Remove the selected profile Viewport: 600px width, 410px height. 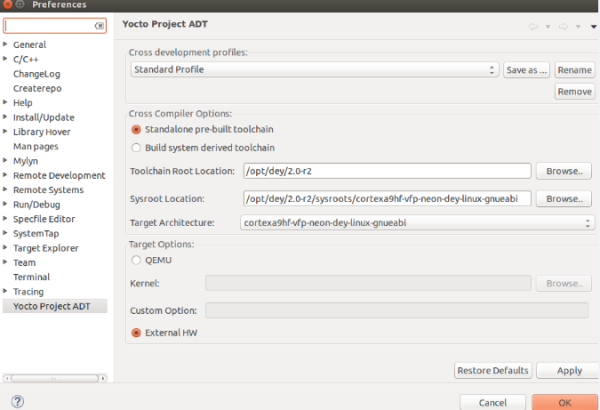click(574, 92)
